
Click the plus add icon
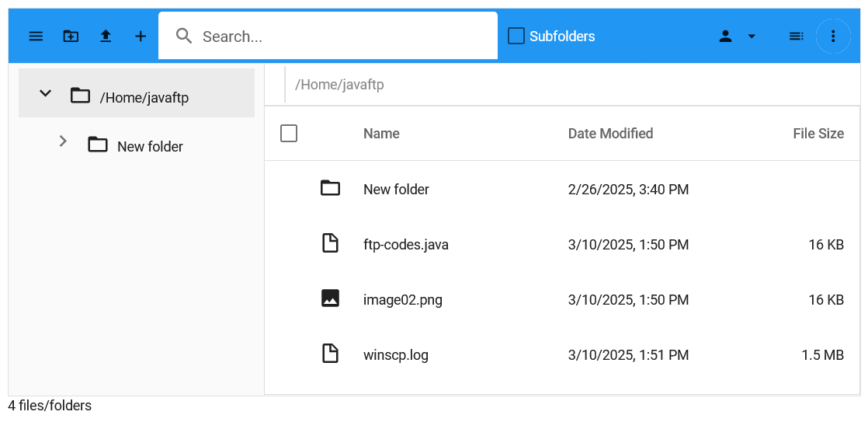(x=141, y=37)
